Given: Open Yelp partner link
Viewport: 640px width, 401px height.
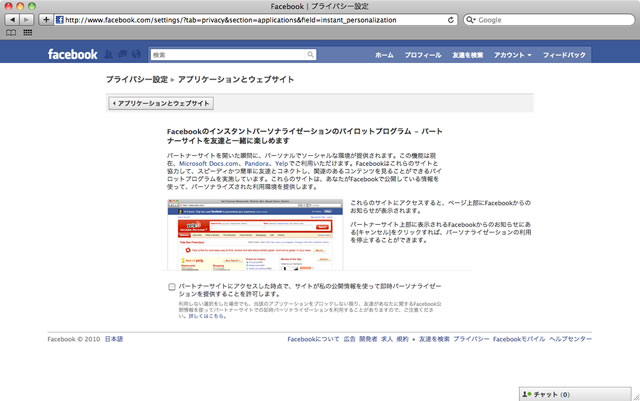Looking at the screenshot, I should [281, 163].
